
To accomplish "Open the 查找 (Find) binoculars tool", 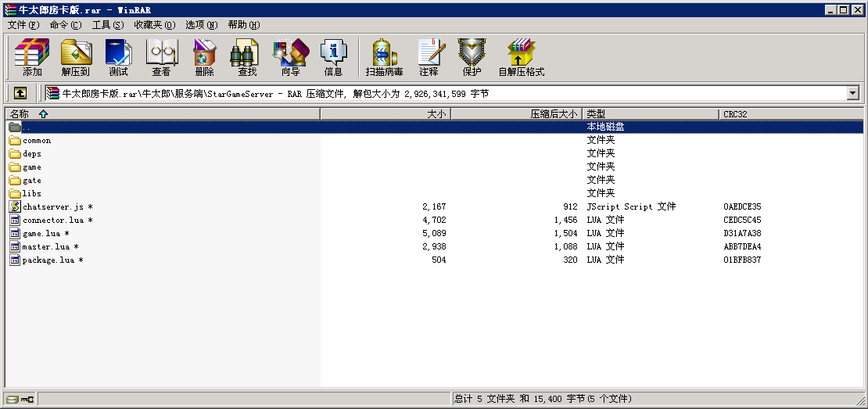I will (247, 57).
